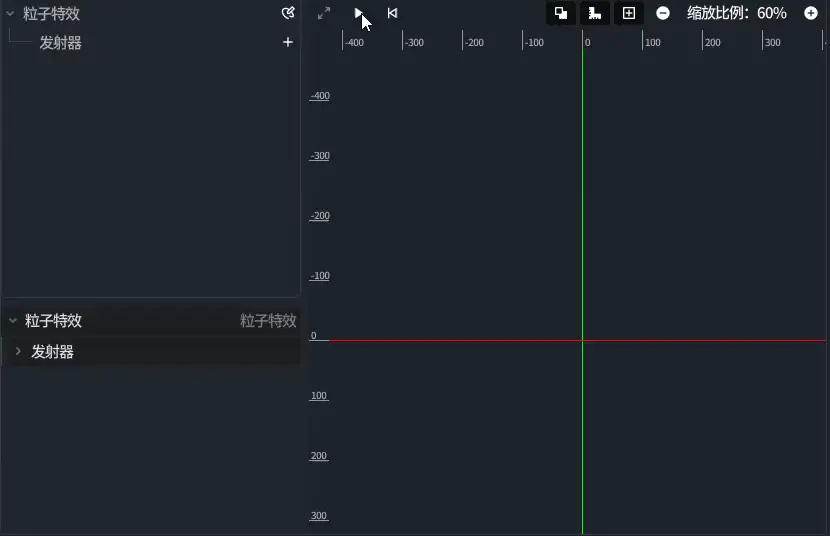Expand the 发射器 property section

[x=18, y=351]
